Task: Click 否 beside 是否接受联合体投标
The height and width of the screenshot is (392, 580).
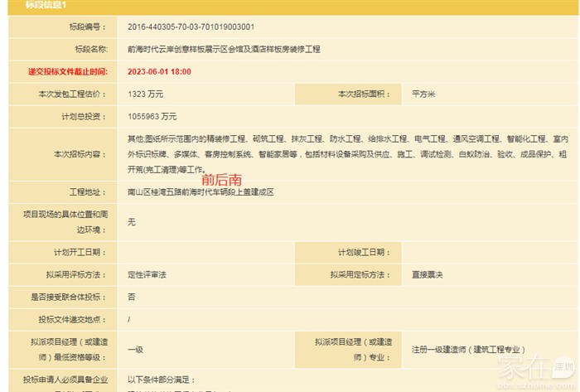Action: (132, 297)
